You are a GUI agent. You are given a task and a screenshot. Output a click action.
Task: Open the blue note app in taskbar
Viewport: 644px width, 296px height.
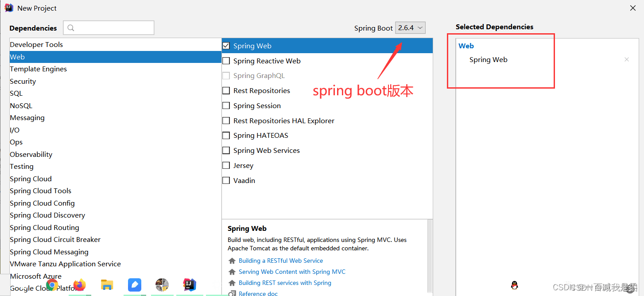point(135,284)
